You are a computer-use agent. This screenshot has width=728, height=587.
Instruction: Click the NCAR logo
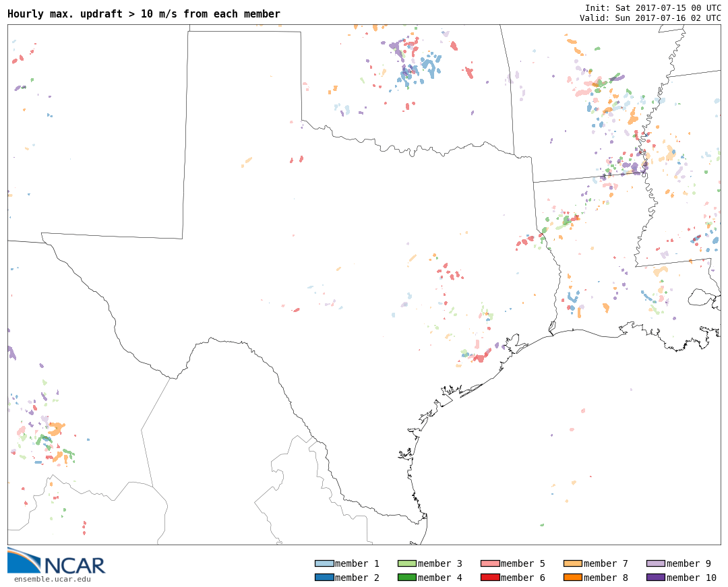tap(56, 561)
